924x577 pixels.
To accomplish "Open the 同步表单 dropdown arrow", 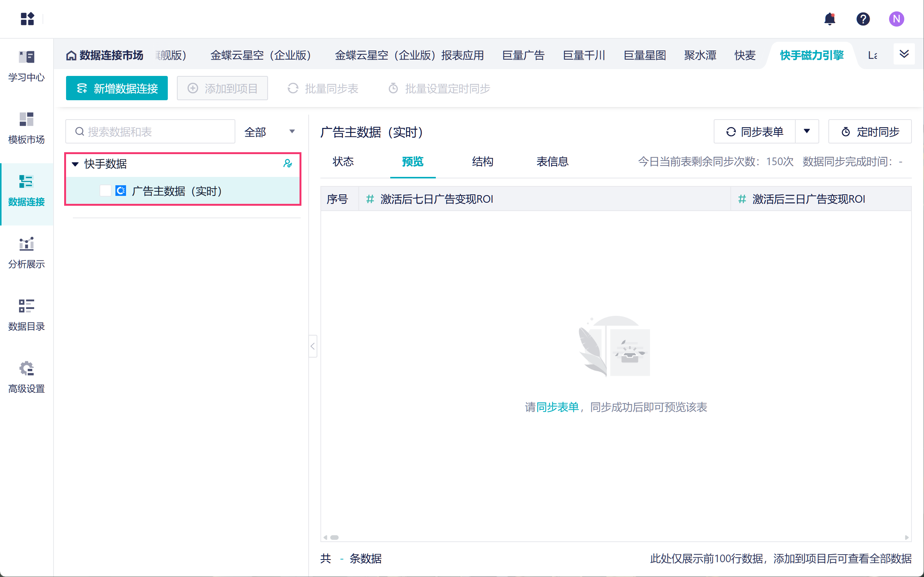I will coord(807,132).
